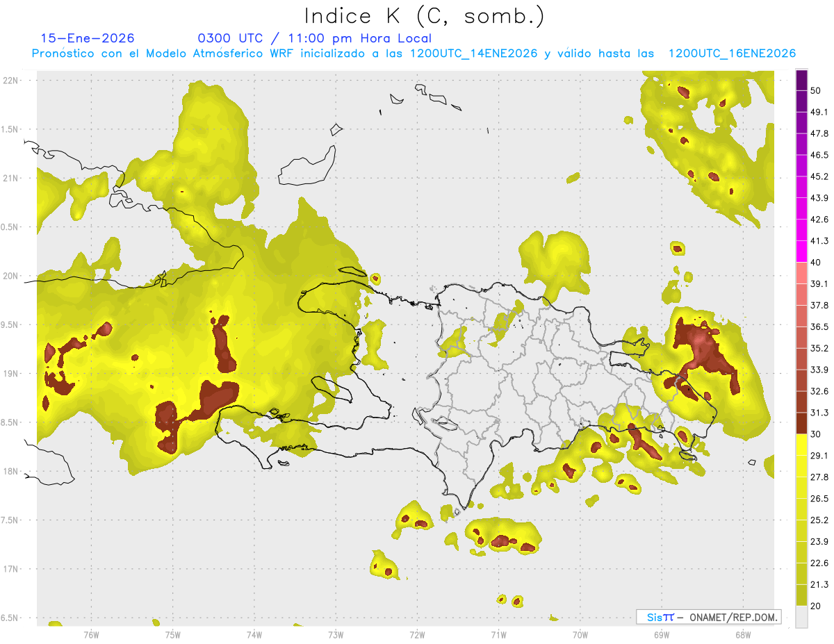834x644 pixels.
Task: Pick the magenta swatch between 40 and 41.3
Action: [x=801, y=251]
